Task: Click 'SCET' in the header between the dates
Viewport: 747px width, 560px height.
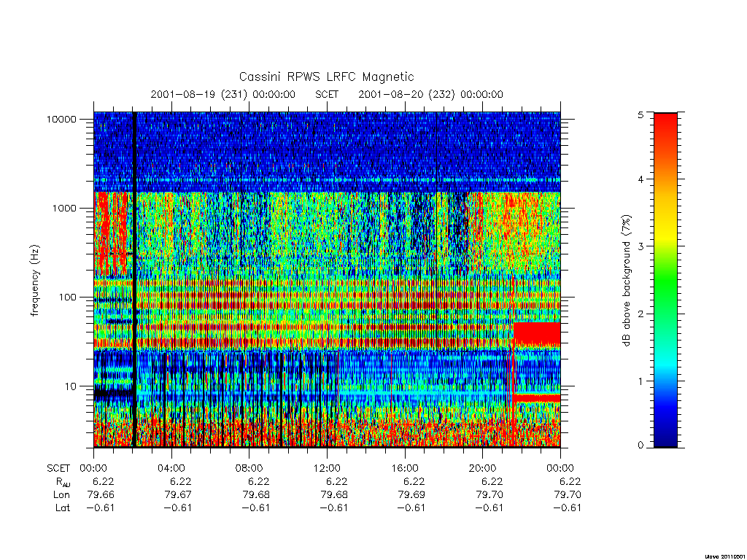Action: (x=327, y=94)
